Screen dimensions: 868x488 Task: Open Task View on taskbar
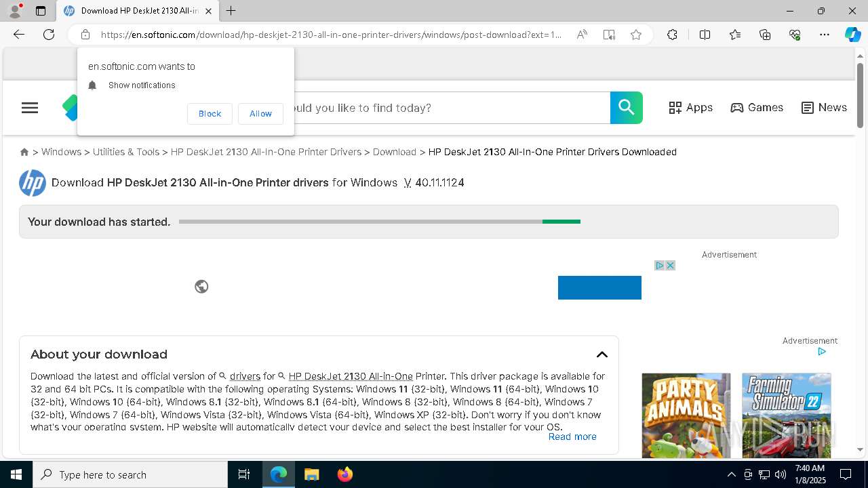pos(244,474)
